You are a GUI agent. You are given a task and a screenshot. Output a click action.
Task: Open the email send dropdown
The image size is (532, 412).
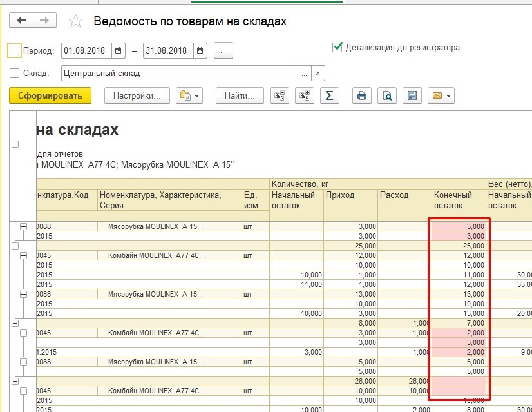(x=442, y=96)
